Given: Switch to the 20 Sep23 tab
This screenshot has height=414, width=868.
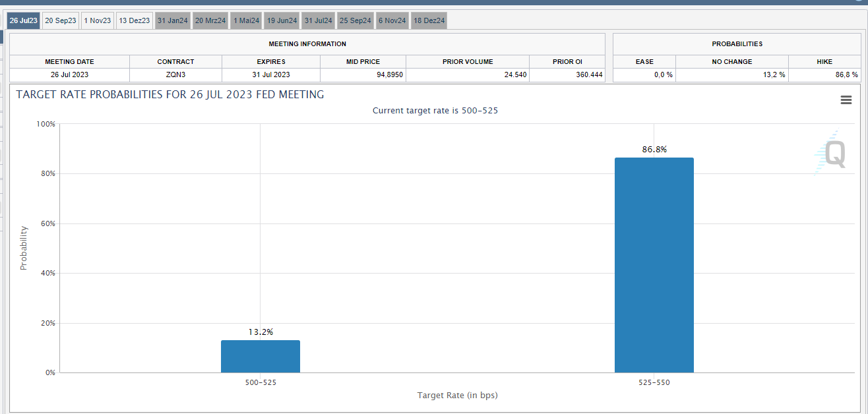Looking at the screenshot, I should click(61, 21).
